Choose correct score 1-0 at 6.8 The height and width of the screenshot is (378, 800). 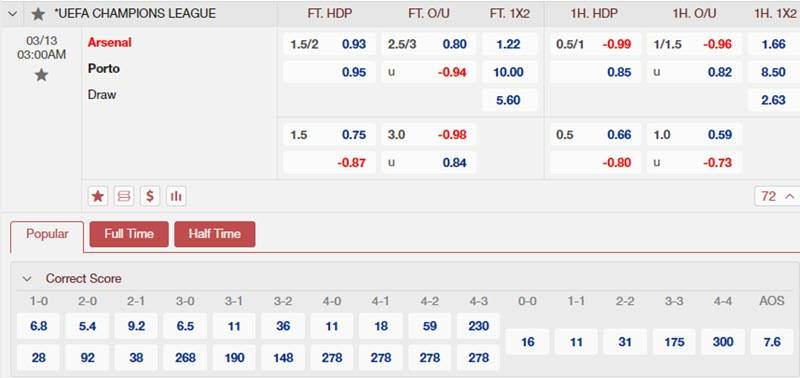pyautogui.click(x=38, y=326)
